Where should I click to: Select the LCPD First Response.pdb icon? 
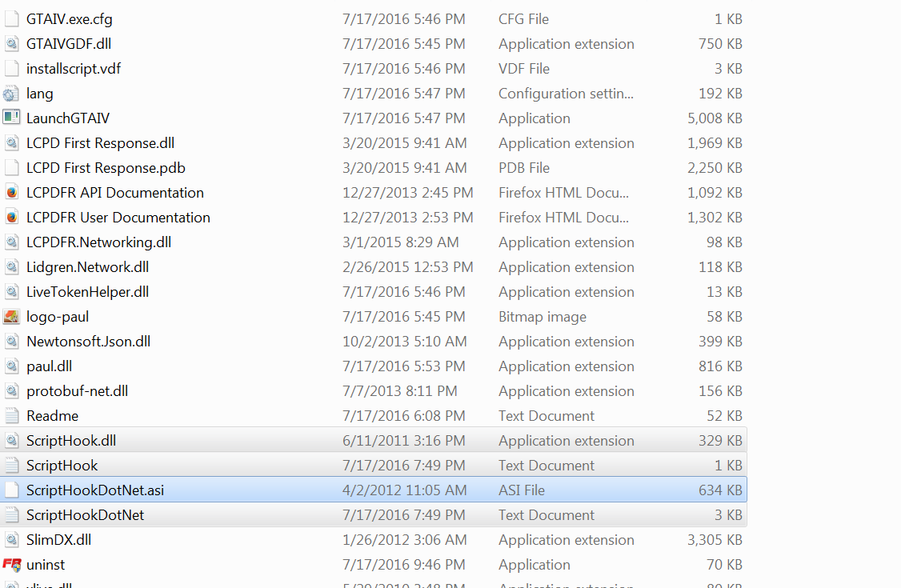click(11, 168)
